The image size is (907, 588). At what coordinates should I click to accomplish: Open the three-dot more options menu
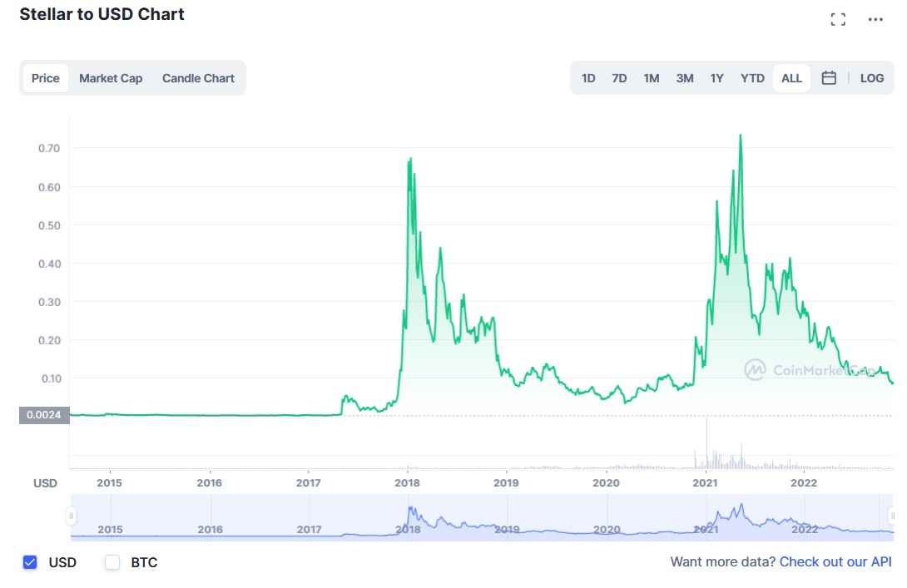(x=875, y=19)
